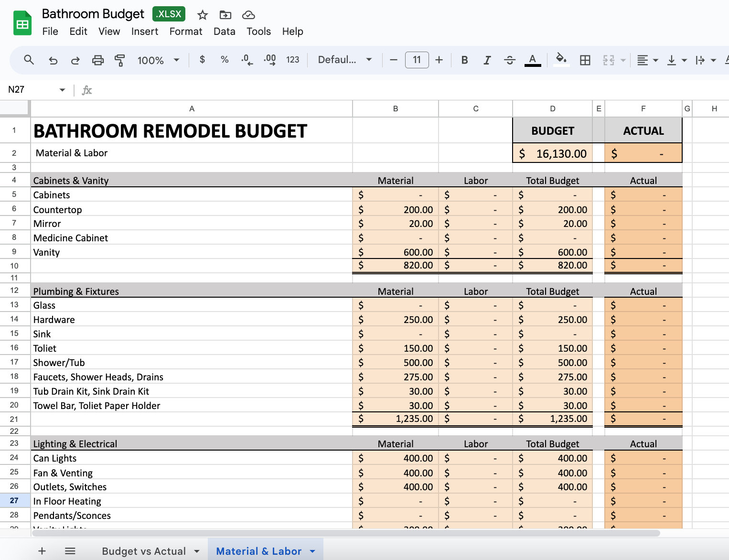Click the text color swatch
The width and height of the screenshot is (729, 560).
click(532, 60)
